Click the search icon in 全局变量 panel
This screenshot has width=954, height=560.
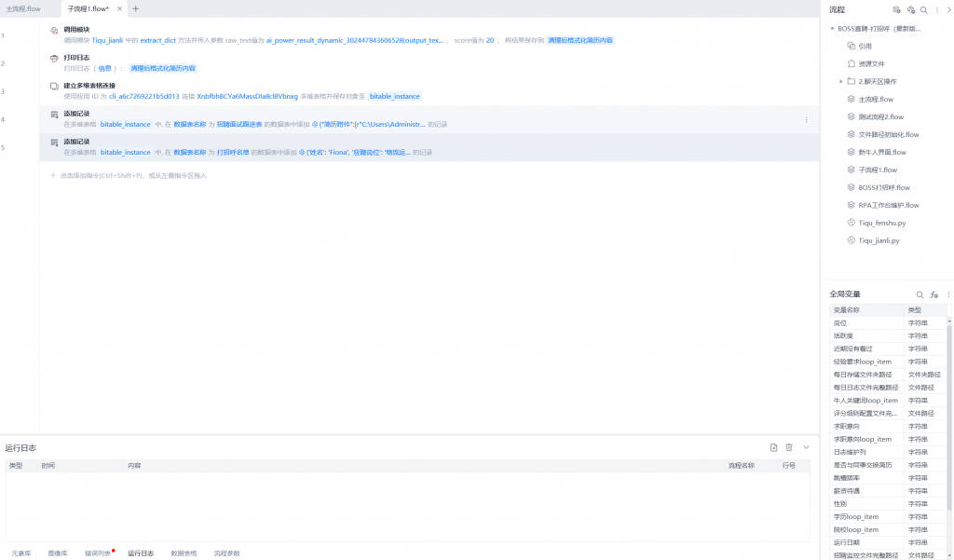tap(920, 294)
